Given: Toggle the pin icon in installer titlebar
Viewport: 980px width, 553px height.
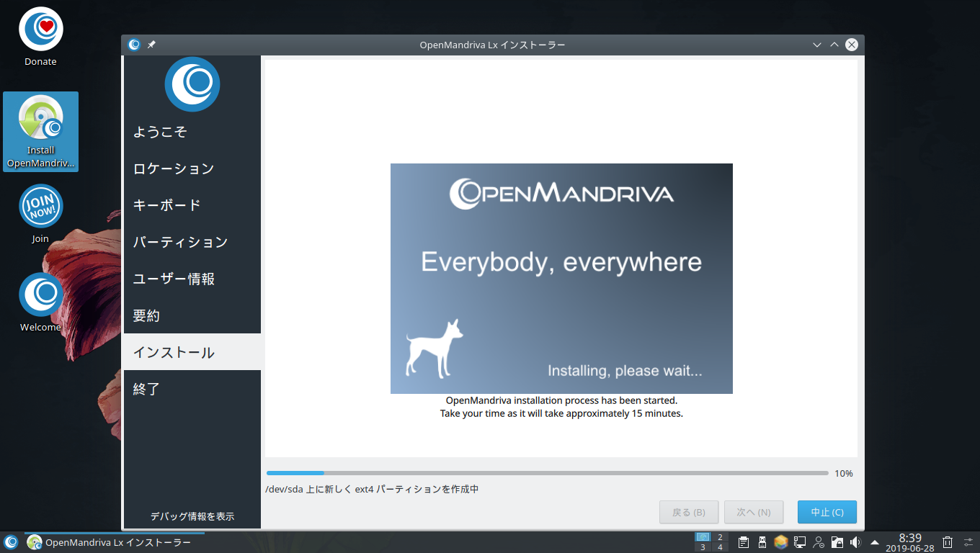Looking at the screenshot, I should 151,45.
